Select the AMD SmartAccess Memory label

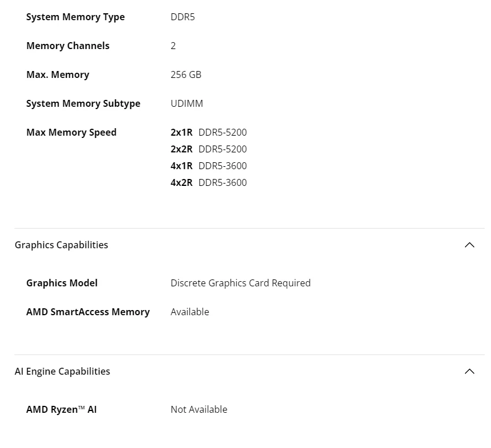coord(88,312)
